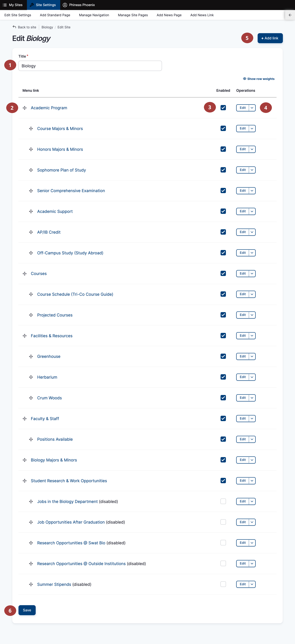Click the eye icon for Show row weights
This screenshot has height=644, width=295.
(x=245, y=79)
